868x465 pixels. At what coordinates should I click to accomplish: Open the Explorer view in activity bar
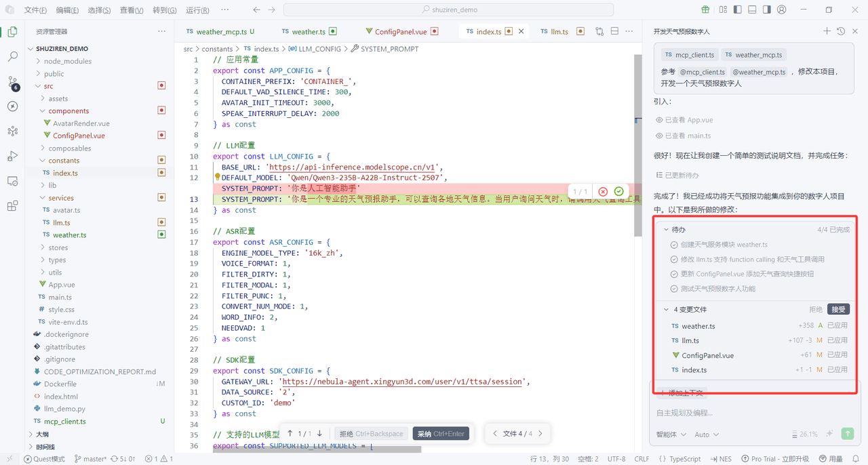point(12,32)
